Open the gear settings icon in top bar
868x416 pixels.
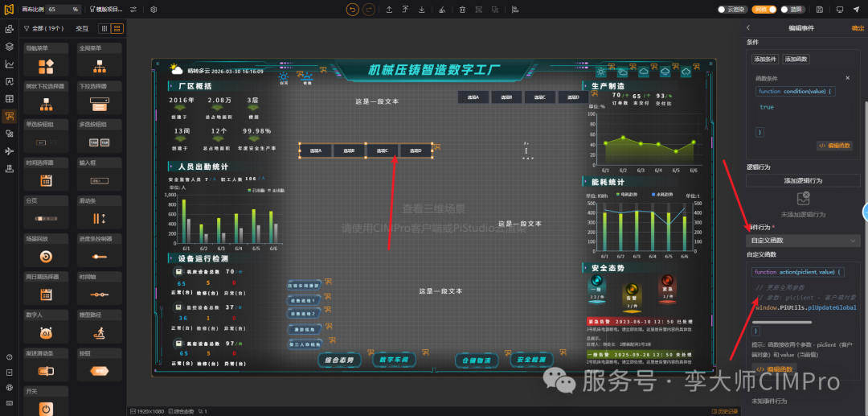point(154,10)
